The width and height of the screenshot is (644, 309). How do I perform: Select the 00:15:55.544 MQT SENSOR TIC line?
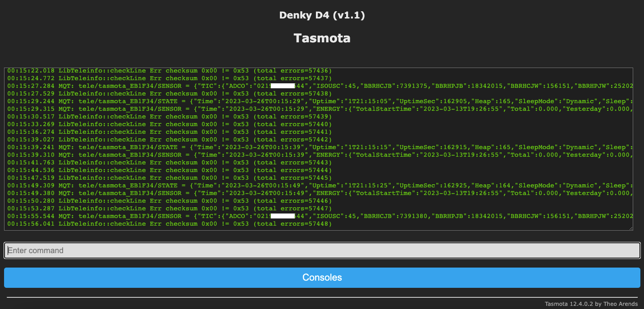(x=320, y=216)
